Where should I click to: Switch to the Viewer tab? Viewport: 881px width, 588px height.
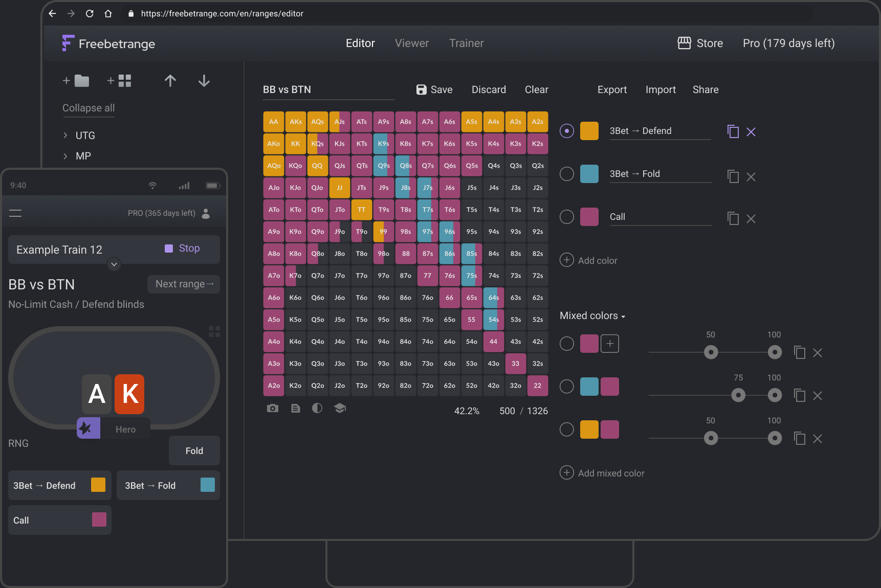[x=412, y=43]
